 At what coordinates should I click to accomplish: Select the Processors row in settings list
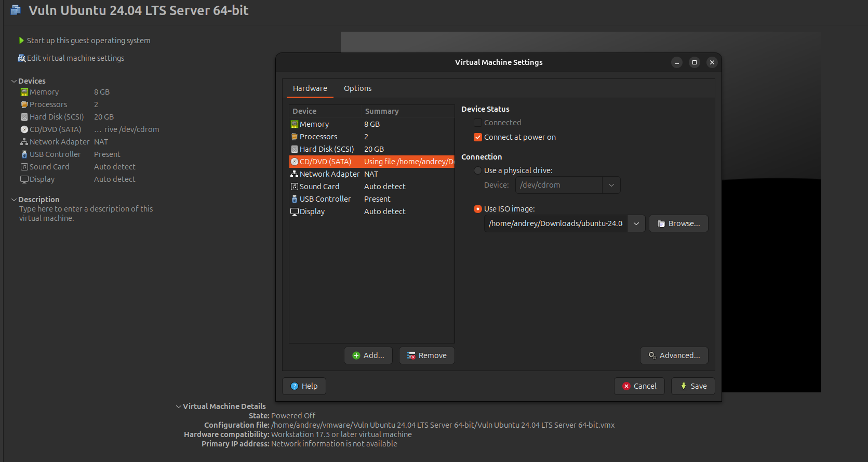[x=372, y=137]
